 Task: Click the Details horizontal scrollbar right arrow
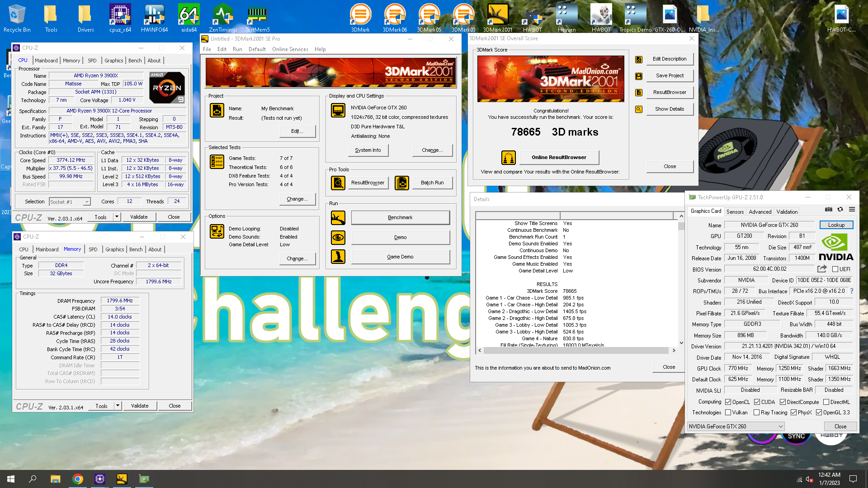[x=674, y=351]
